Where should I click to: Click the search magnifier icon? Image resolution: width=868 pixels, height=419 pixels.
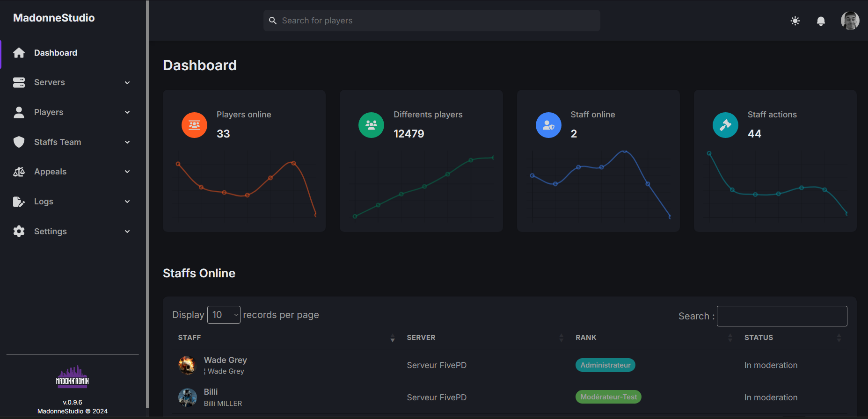[273, 21]
